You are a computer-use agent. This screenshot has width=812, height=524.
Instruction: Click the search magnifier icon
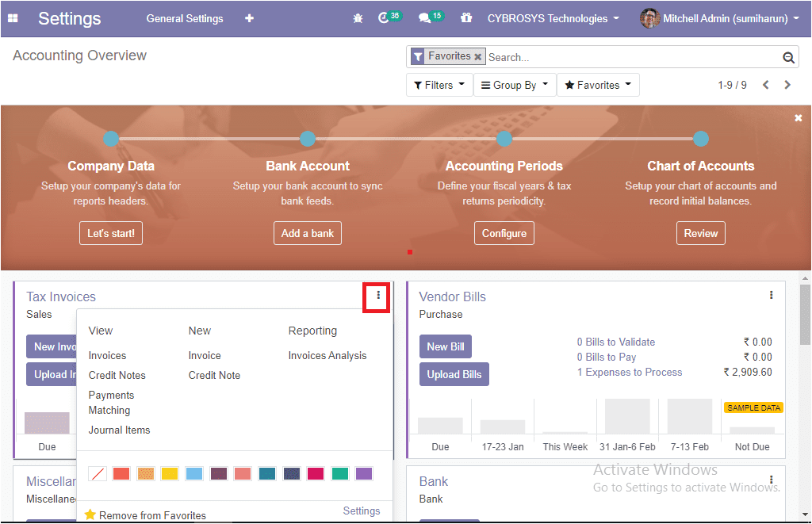click(x=788, y=58)
